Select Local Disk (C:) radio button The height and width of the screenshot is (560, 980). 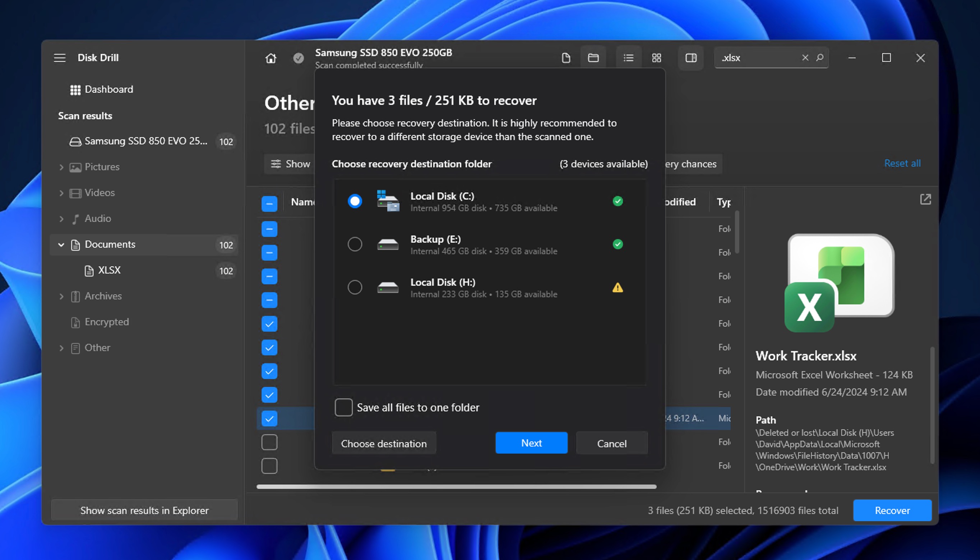(x=355, y=201)
